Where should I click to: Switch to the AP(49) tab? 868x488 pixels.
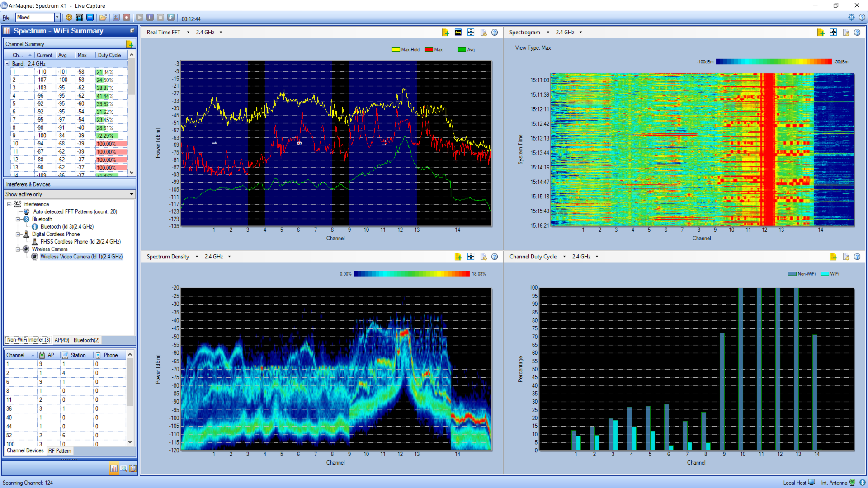(62, 340)
